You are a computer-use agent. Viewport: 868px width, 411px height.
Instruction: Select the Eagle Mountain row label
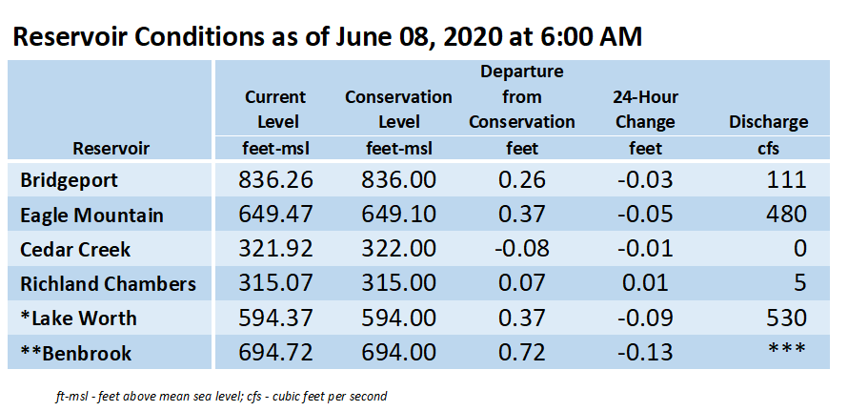tap(91, 215)
